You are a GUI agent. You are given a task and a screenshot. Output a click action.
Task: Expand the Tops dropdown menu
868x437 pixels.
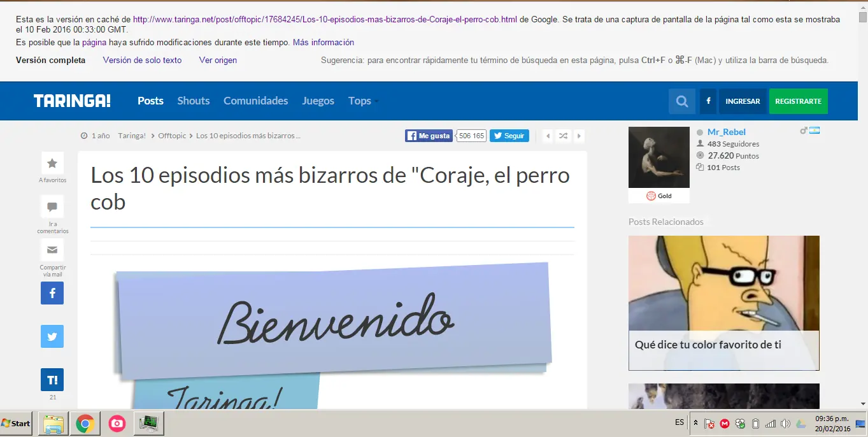click(363, 101)
